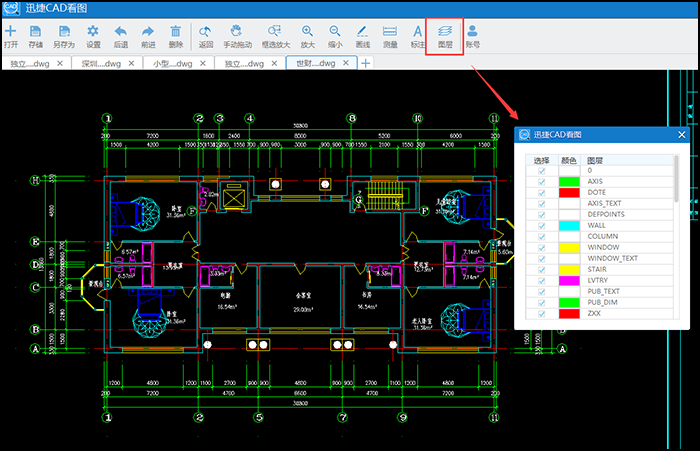Click the 账号 (account) icon
This screenshot has height=451, width=700.
(472, 36)
